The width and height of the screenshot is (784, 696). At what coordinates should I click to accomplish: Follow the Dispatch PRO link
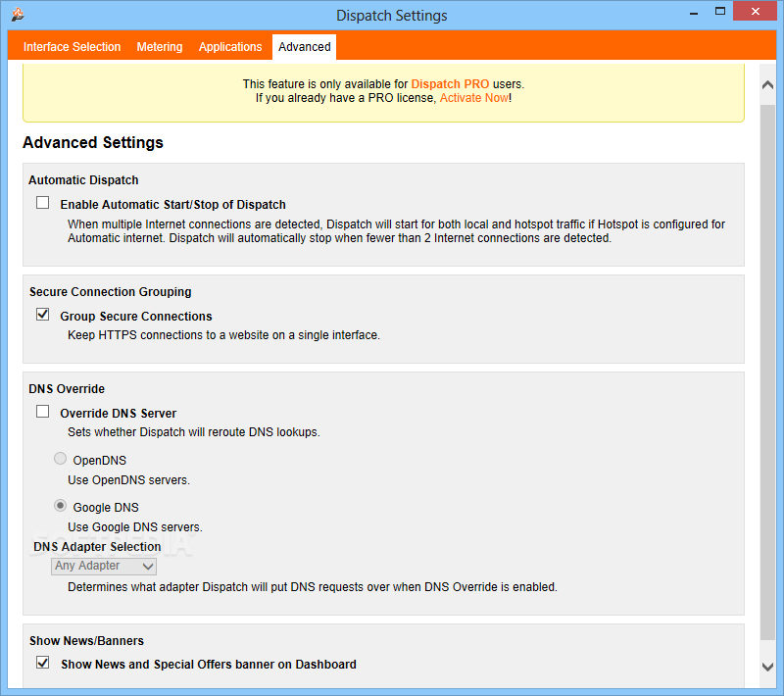click(450, 84)
